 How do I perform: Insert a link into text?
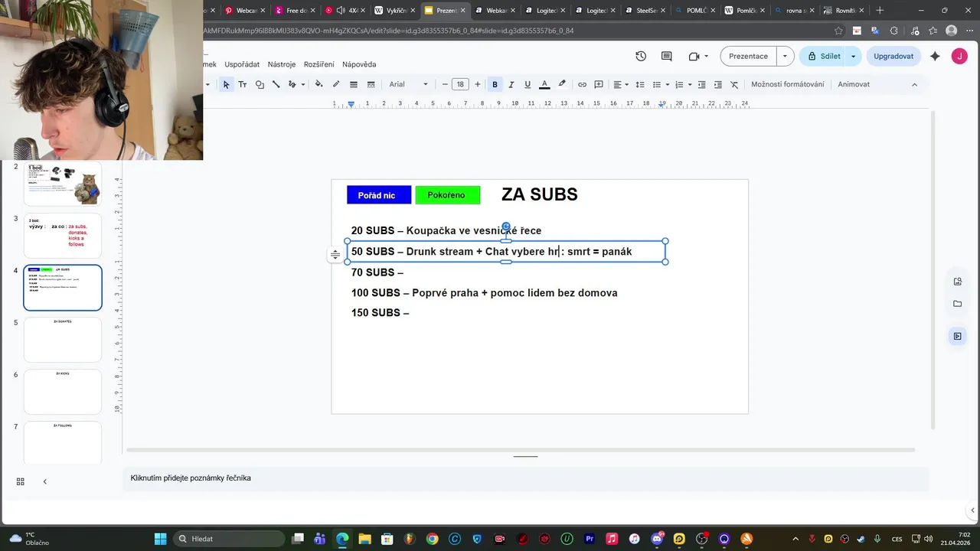tap(582, 84)
